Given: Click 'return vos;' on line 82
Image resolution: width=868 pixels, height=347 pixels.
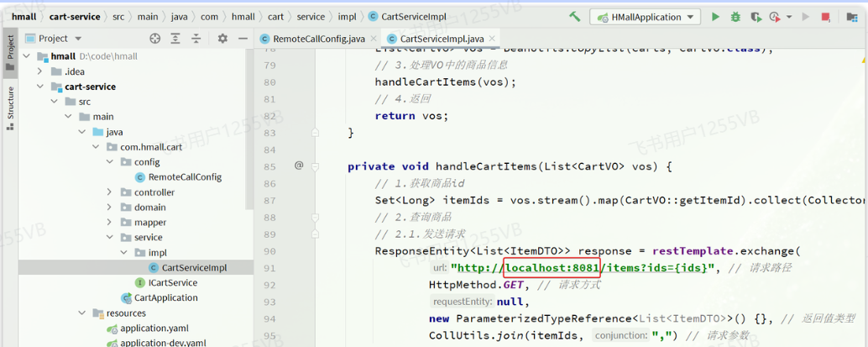Looking at the screenshot, I should [411, 116].
